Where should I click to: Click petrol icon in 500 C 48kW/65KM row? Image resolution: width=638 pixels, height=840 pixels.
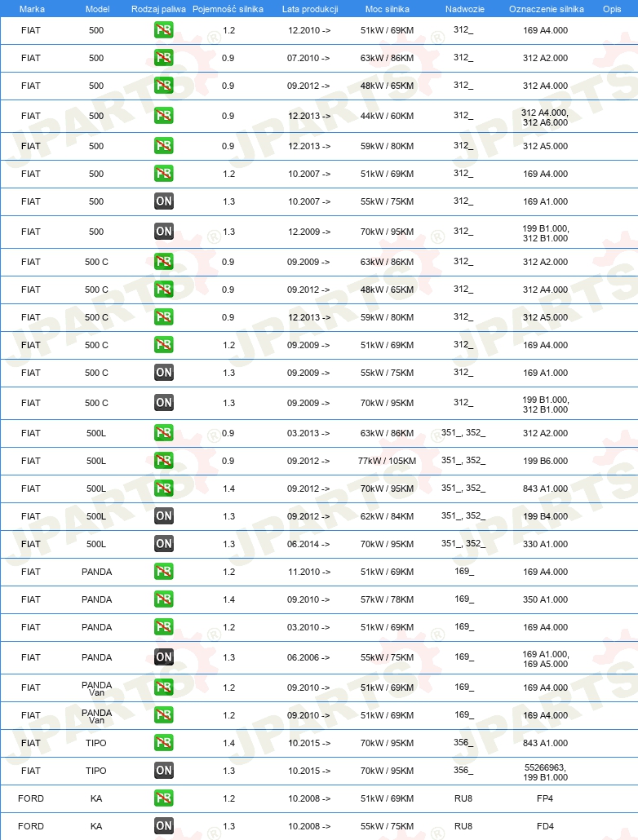tap(163, 290)
